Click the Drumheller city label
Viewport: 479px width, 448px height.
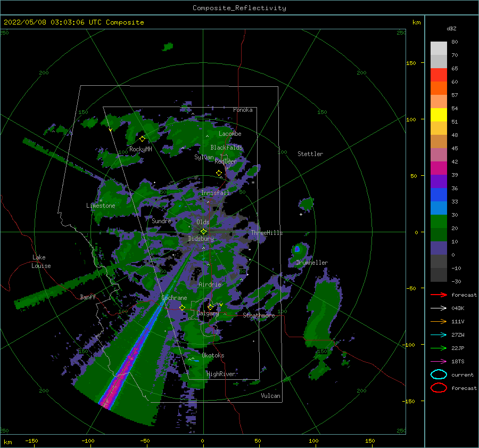click(x=312, y=263)
